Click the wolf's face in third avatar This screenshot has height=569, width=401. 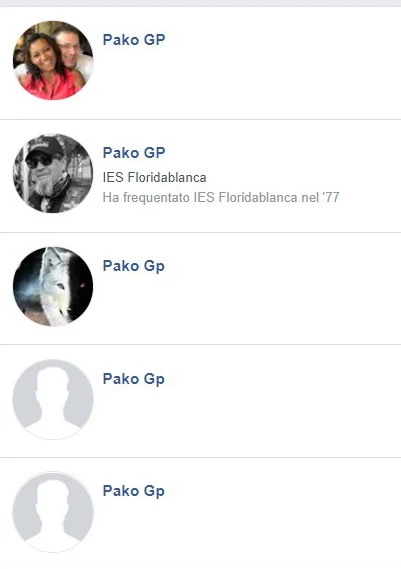click(x=55, y=274)
